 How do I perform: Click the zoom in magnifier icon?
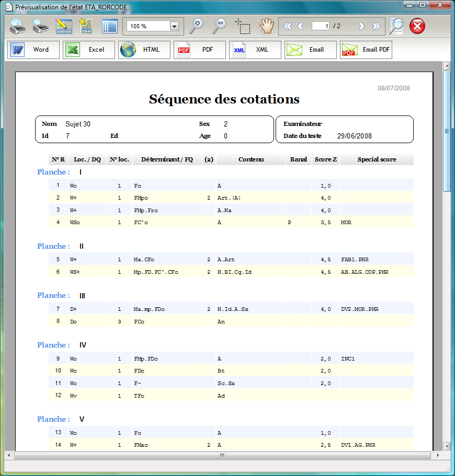coord(197,26)
